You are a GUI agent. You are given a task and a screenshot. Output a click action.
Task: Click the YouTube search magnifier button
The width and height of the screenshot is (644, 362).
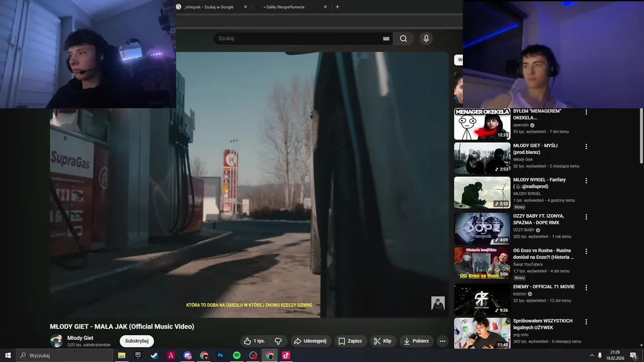(404, 39)
